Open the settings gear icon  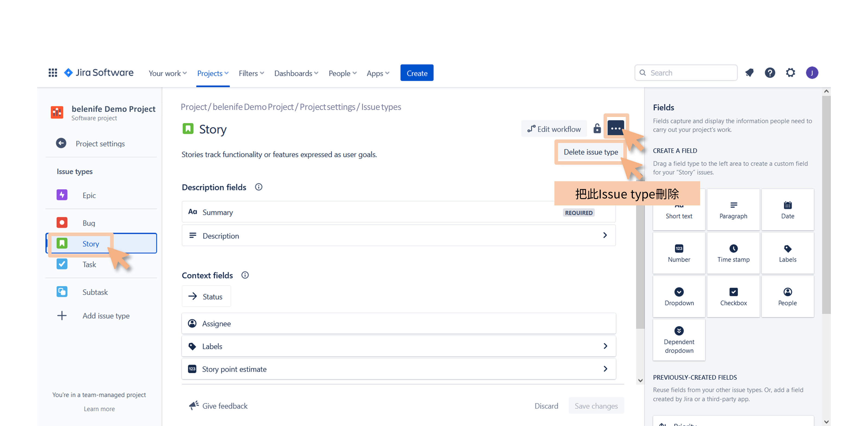tap(790, 73)
